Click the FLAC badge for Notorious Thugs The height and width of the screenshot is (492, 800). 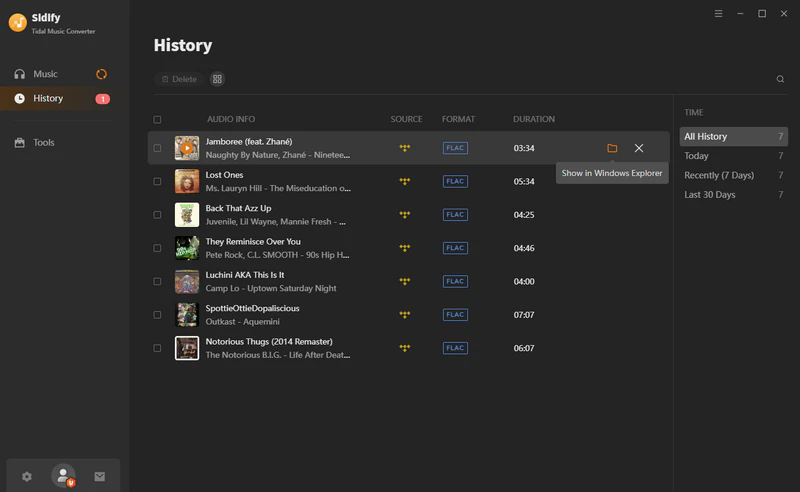pyautogui.click(x=455, y=348)
